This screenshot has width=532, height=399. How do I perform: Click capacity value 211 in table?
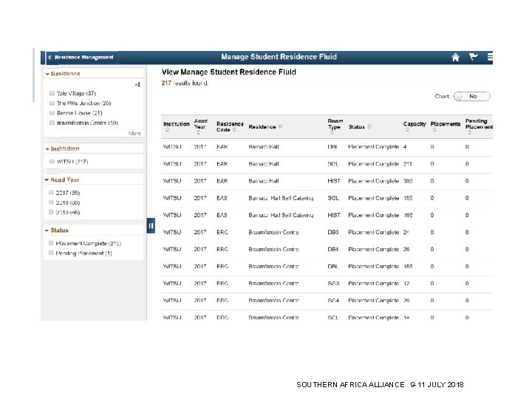pyautogui.click(x=407, y=164)
